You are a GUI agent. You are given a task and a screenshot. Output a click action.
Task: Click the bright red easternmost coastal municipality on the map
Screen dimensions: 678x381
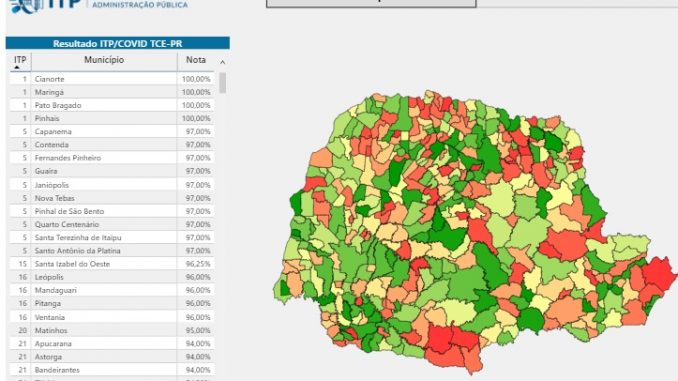click(x=658, y=274)
